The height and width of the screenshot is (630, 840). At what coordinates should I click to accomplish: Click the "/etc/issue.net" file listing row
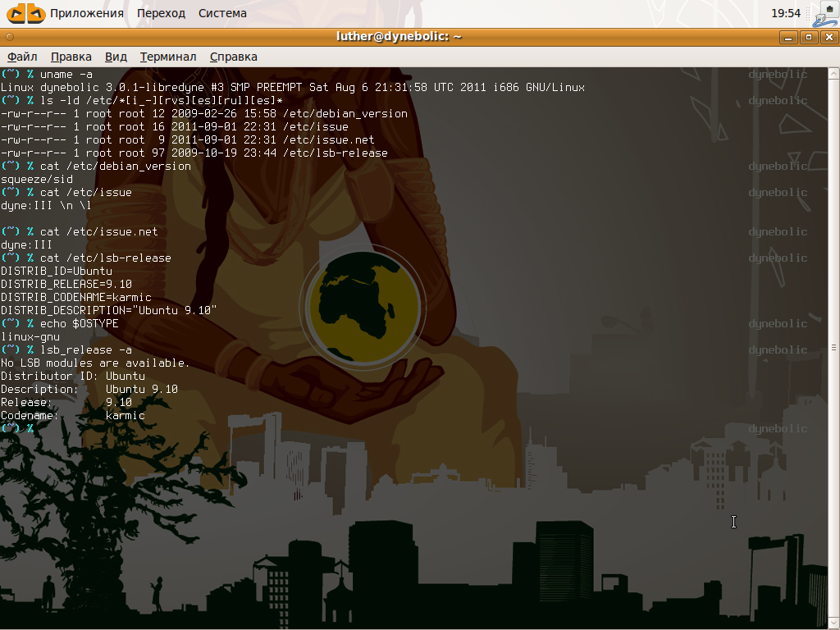pos(188,139)
